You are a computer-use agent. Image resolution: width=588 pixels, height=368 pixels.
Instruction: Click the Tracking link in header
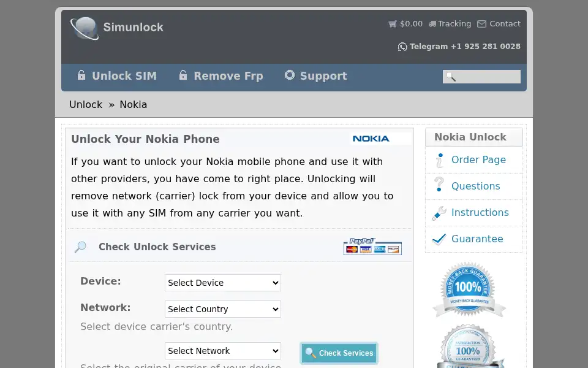(454, 24)
